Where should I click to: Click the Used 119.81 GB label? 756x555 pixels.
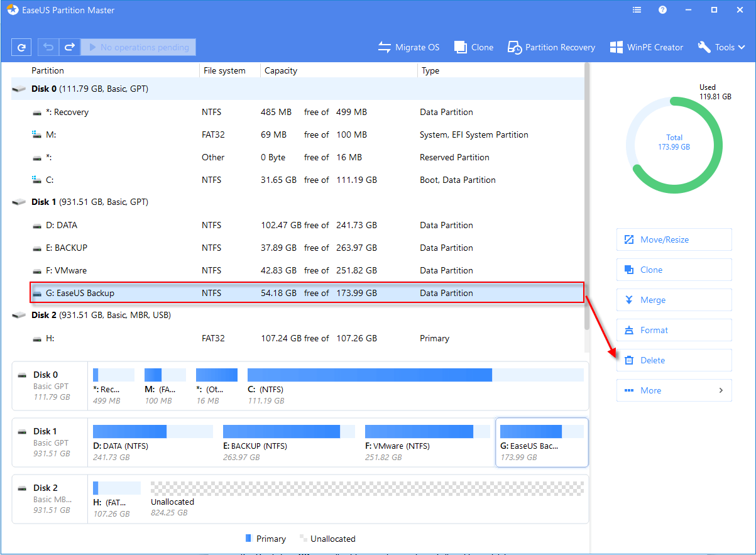(715, 92)
